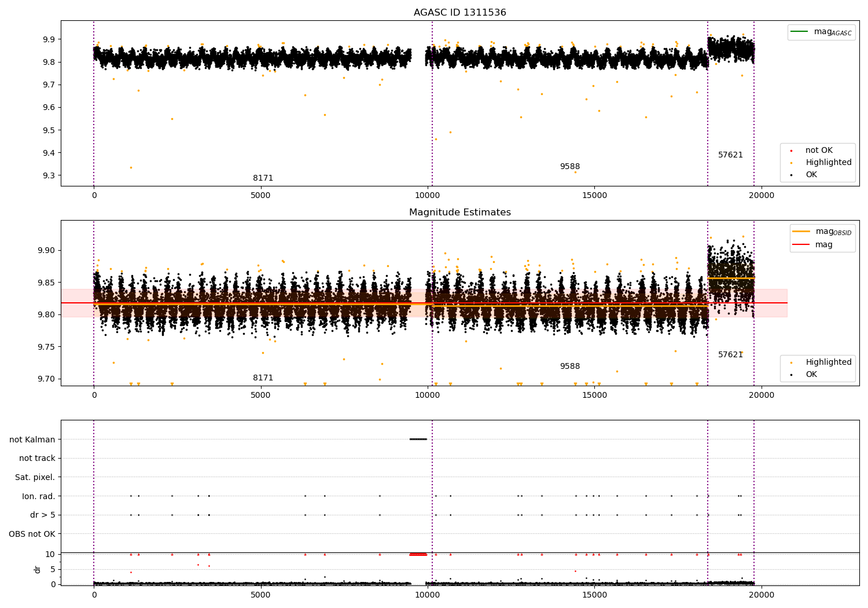Click the '8171' annotation in the AGASC ID plot

point(263,178)
